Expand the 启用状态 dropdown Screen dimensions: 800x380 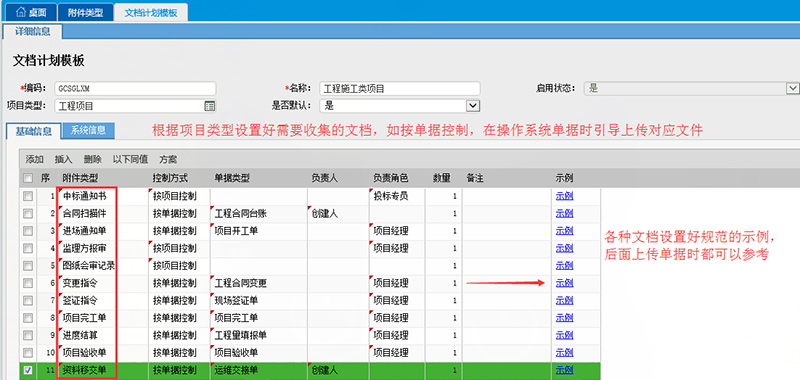[793, 88]
